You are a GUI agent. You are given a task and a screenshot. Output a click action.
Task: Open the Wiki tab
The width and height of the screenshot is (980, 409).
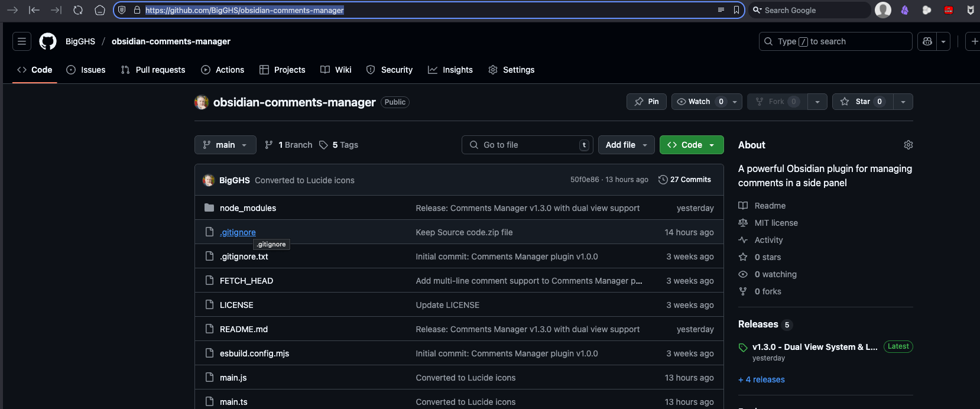coord(336,70)
